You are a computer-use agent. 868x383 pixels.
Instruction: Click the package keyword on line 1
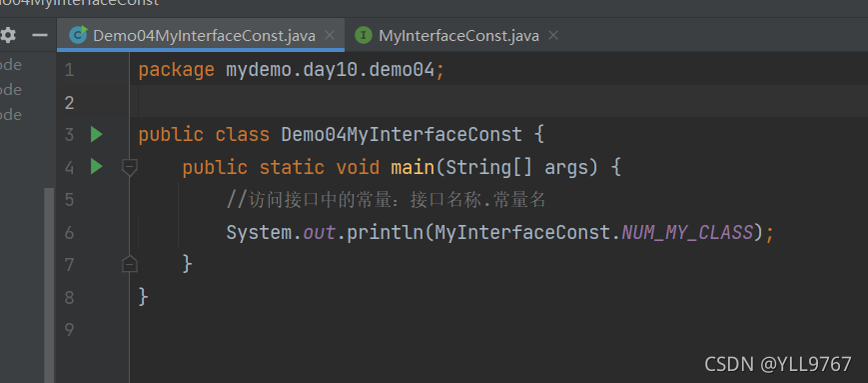click(176, 70)
